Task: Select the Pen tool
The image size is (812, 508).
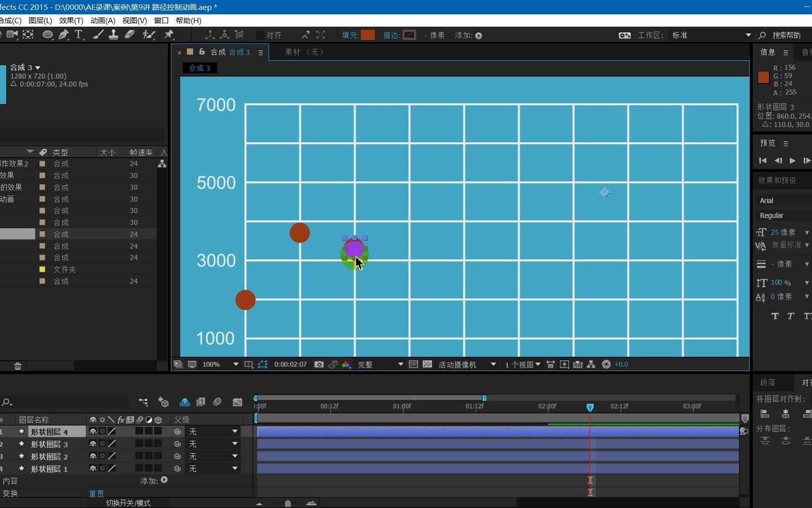Action: click(64, 35)
